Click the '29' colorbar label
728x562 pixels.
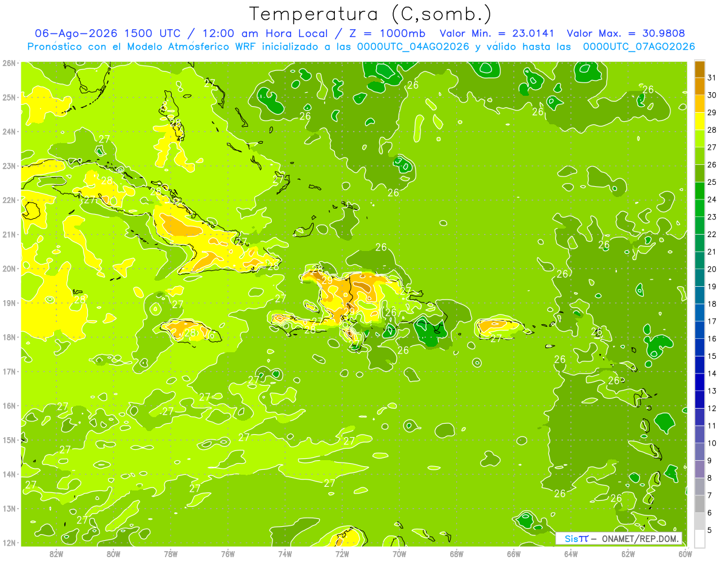coord(712,112)
